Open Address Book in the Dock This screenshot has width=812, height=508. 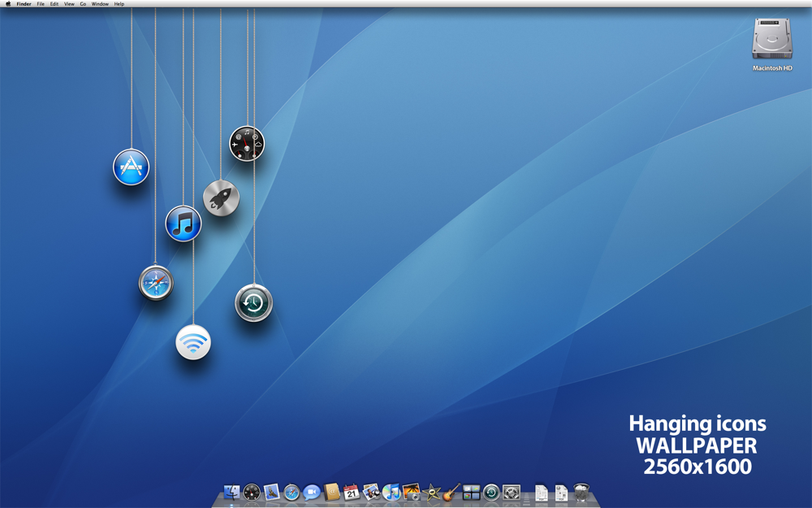pos(330,493)
